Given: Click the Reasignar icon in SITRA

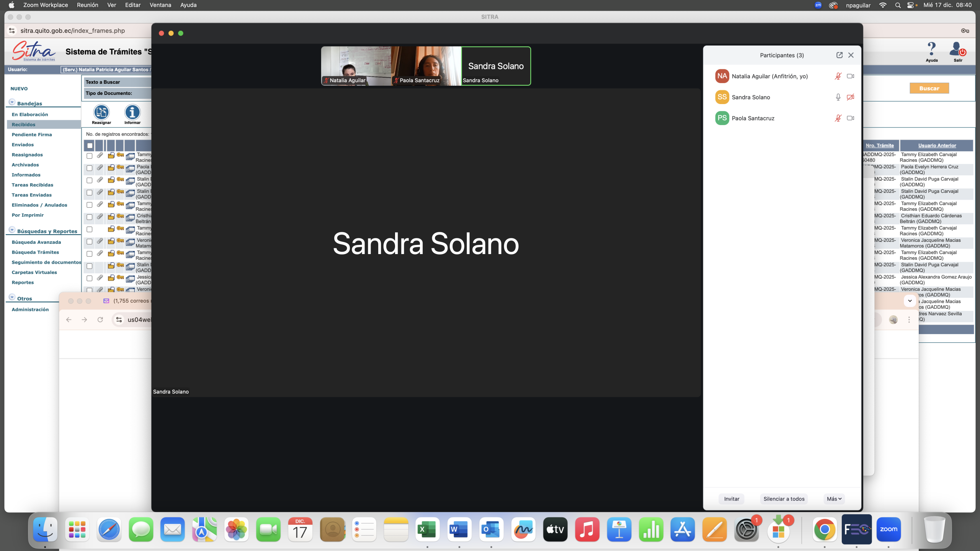Looking at the screenshot, I should (101, 113).
